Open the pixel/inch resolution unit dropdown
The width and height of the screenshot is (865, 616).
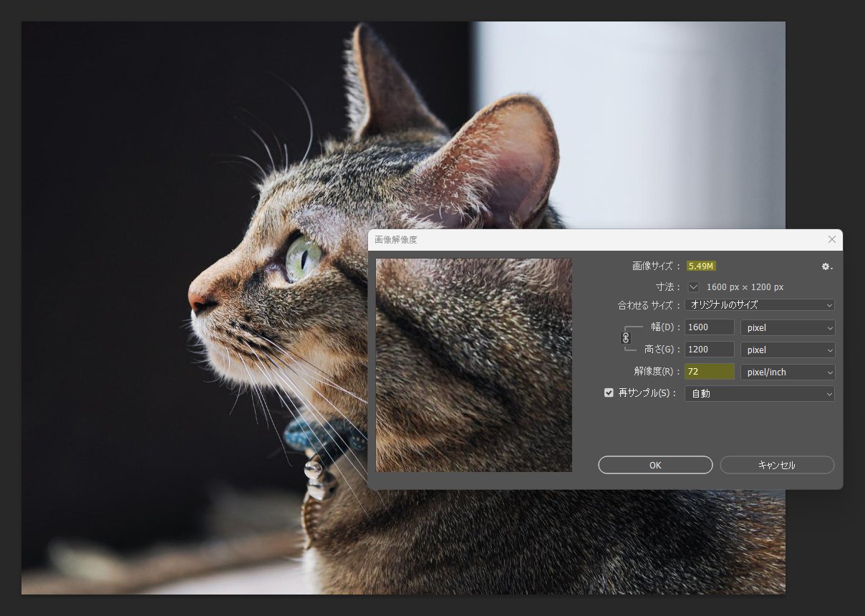pyautogui.click(x=787, y=372)
